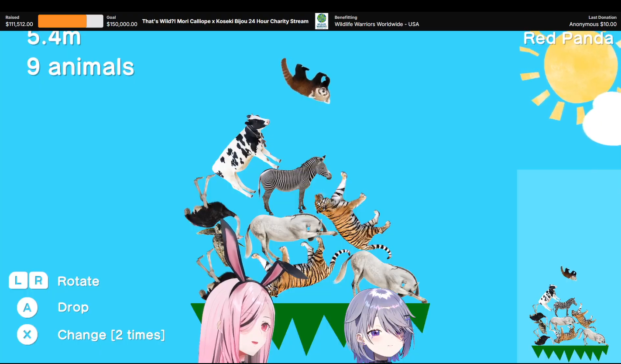Click the 'Change [2 times]' label
The width and height of the screenshot is (621, 364).
[111, 335]
